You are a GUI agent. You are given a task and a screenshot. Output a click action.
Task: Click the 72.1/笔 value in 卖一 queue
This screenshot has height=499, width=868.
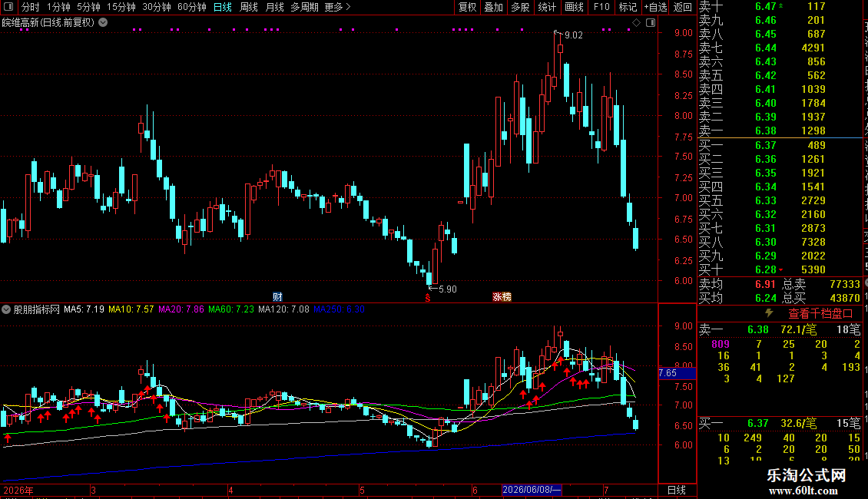pos(798,329)
